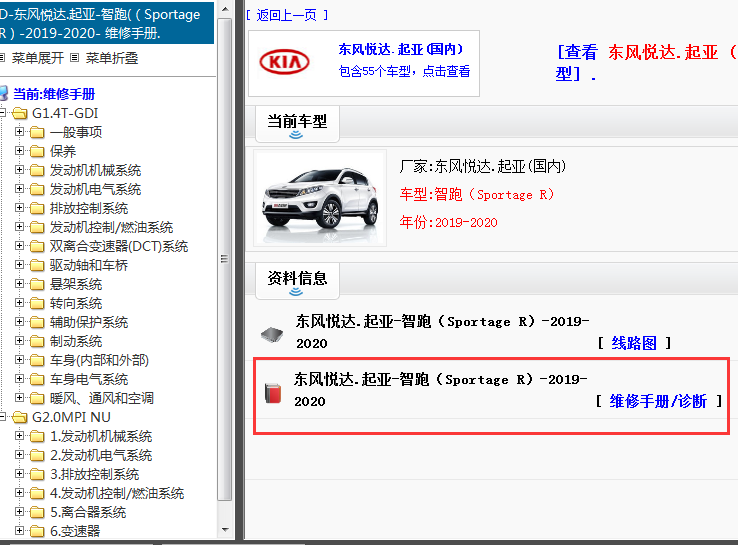Screen dimensions: 738x545
Task: Click the folder icon beside 双离合变速器(DCT)系统
Action: (x=37, y=246)
